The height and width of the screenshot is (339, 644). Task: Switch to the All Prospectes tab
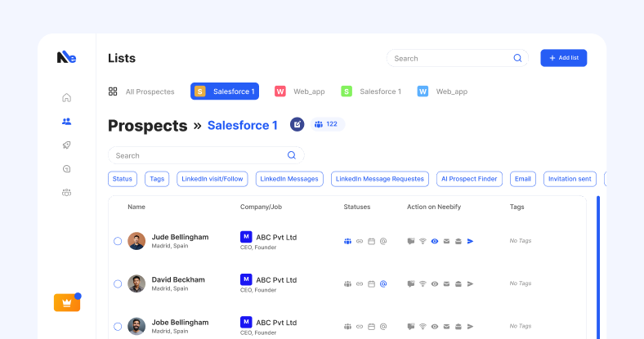click(x=141, y=91)
